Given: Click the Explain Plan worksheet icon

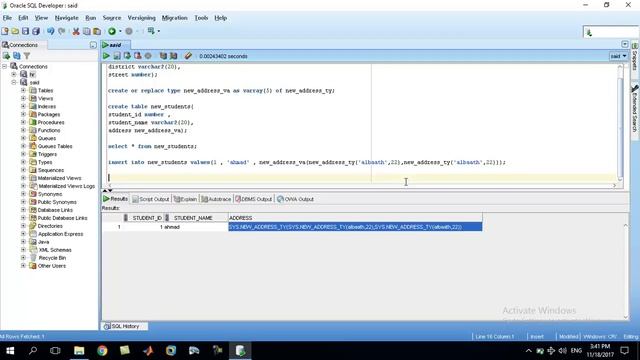Looking at the screenshot, I should click(x=163, y=56).
